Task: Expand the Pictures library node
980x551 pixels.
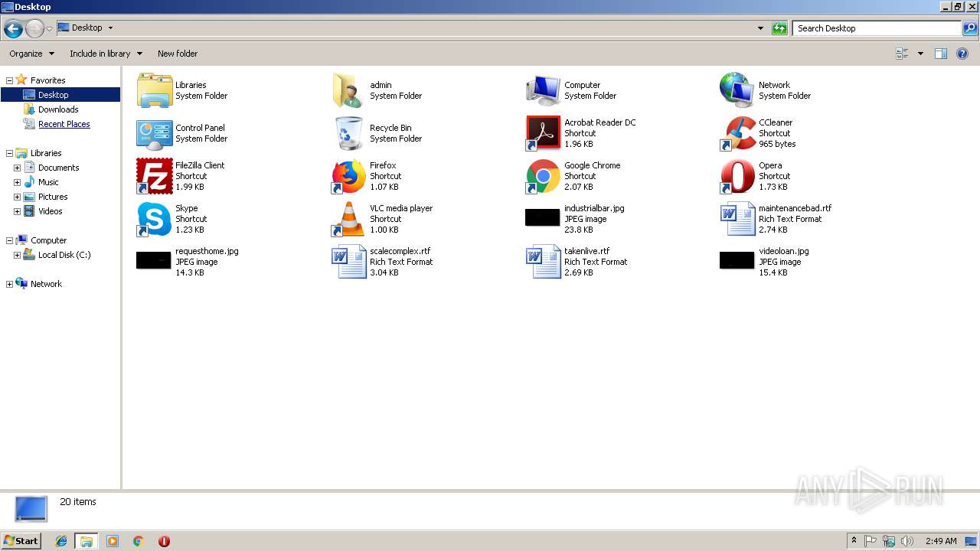Action: [x=17, y=197]
